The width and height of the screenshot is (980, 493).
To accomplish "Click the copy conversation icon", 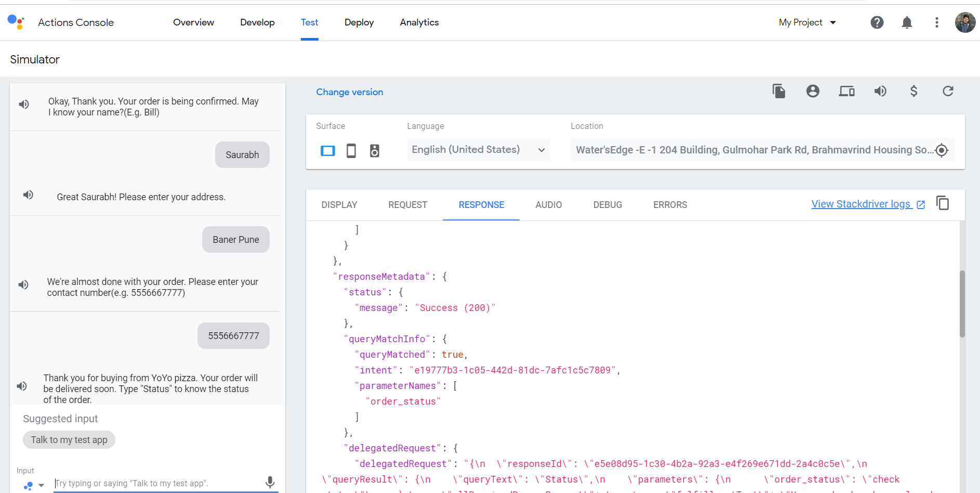I will 778,91.
